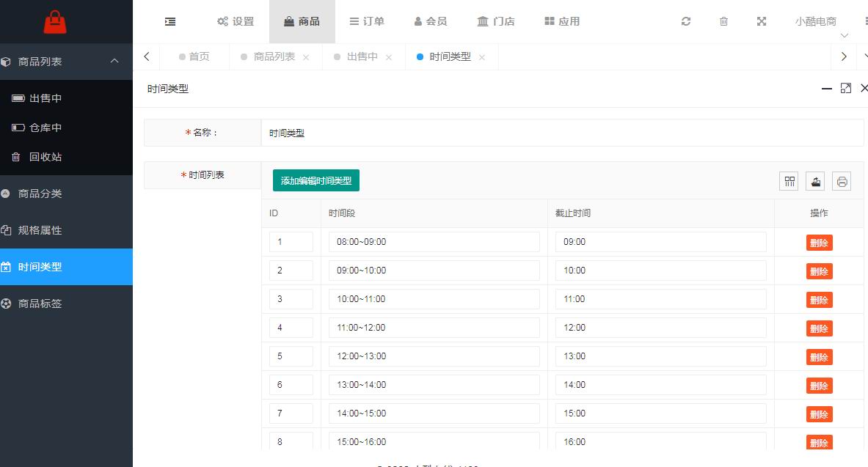Close the 商品列表 tab

pos(306,57)
